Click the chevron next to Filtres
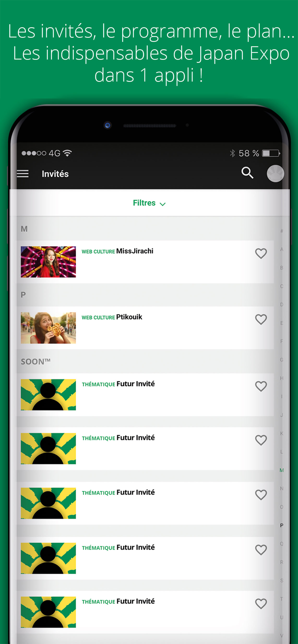The image size is (298, 644). [163, 204]
